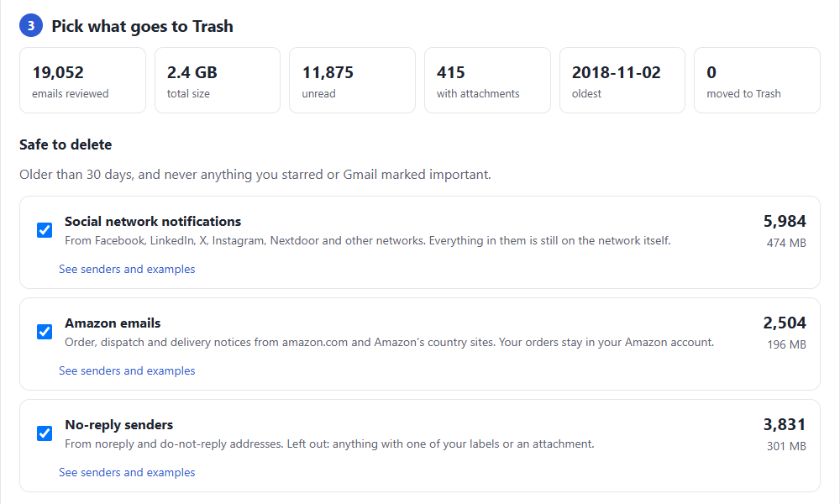Click the 3,831 count for No-reply senders
This screenshot has height=504, width=840.
[x=785, y=424]
